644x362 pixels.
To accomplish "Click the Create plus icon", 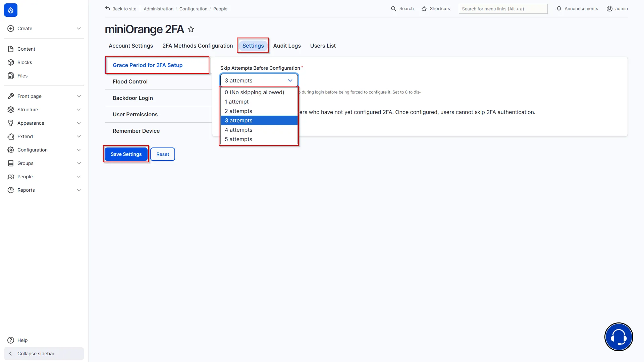I will click(x=11, y=28).
